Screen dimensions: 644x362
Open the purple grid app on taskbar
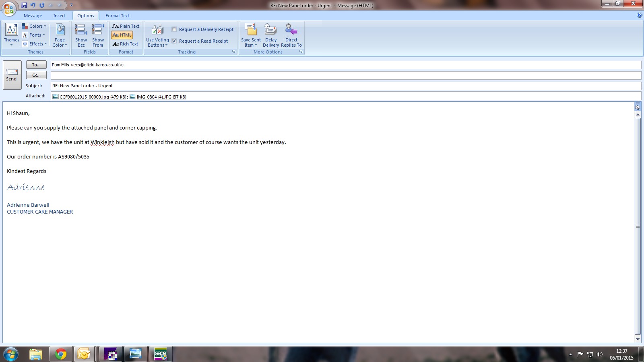click(111, 354)
